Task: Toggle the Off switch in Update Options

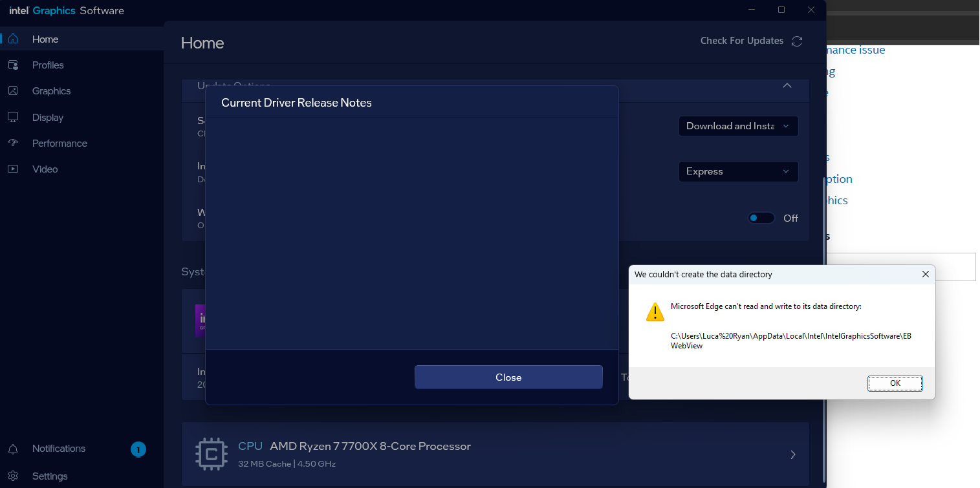Action: coord(761,218)
